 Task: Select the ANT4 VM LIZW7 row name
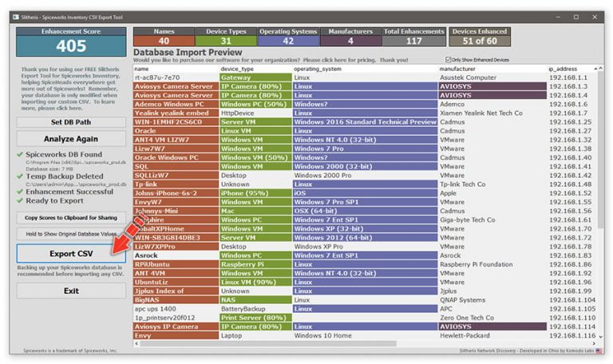(176, 140)
